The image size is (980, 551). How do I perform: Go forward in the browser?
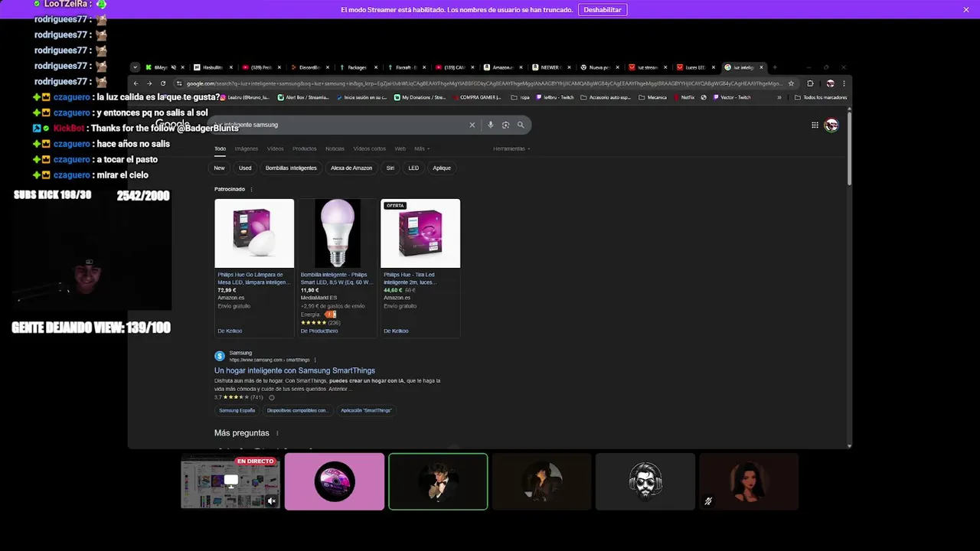click(149, 83)
